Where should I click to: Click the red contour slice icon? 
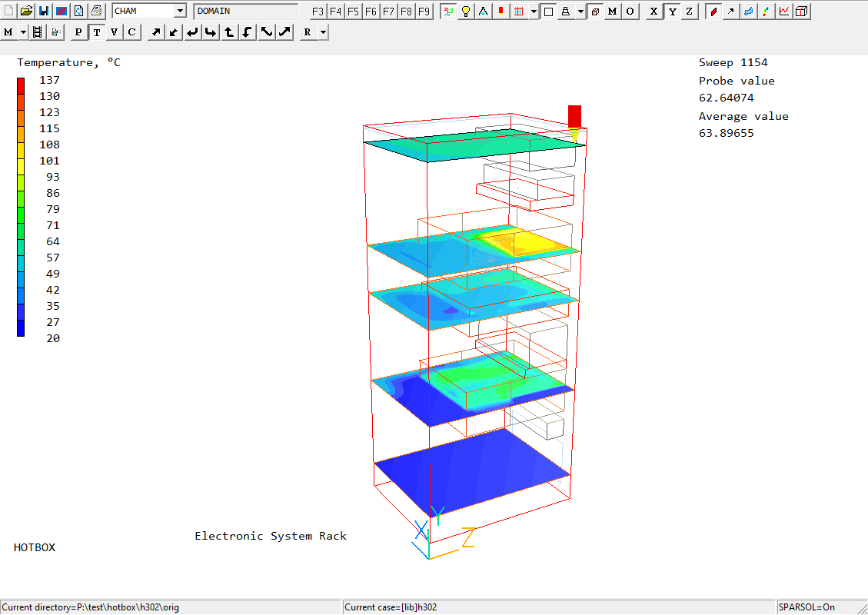click(713, 11)
